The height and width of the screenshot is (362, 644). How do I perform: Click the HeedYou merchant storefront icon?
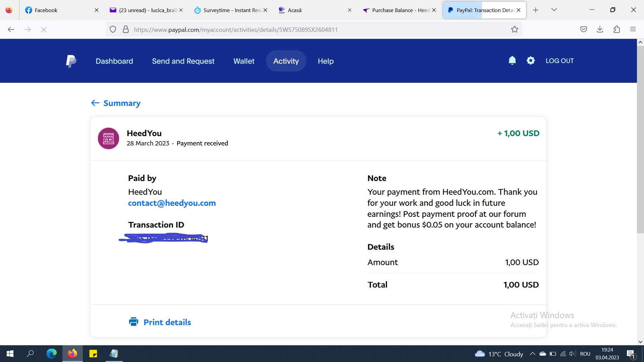coord(108,138)
